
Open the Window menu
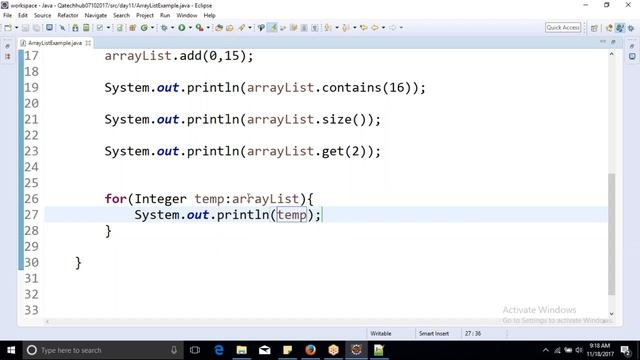(x=187, y=16)
